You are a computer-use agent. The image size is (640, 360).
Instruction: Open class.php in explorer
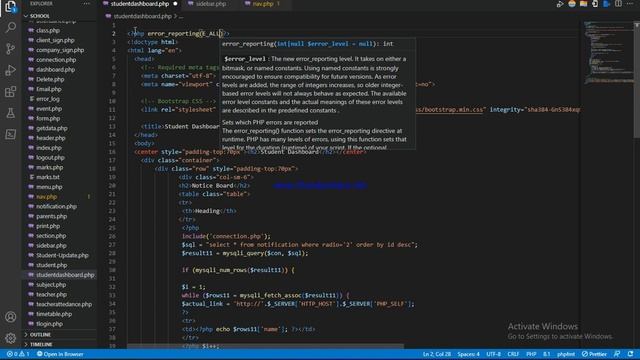(x=48, y=30)
